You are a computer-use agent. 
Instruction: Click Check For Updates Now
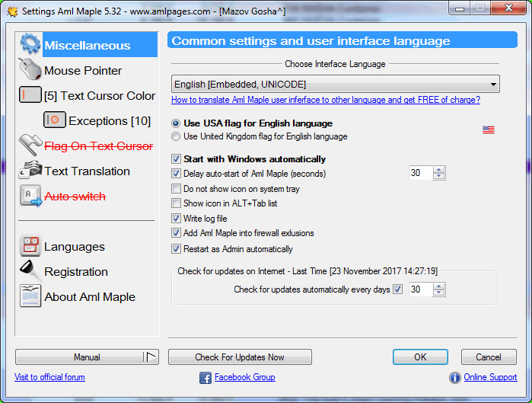[240, 357]
